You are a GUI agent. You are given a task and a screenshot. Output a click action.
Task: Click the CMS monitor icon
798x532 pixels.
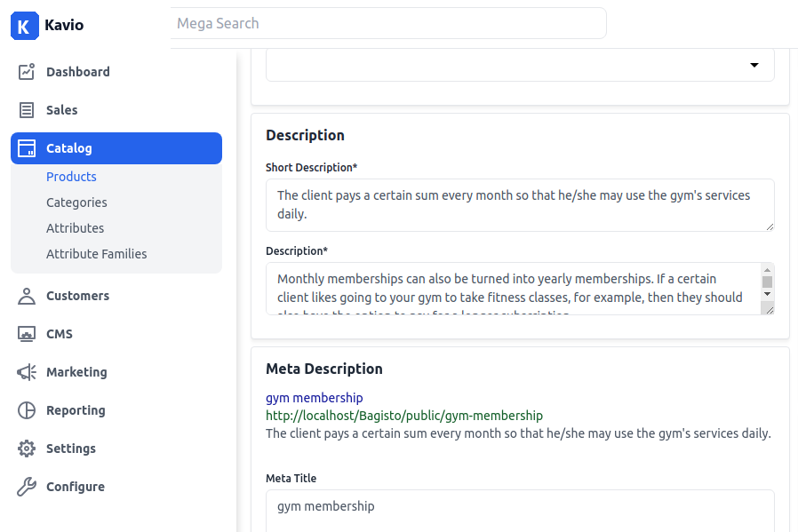point(27,334)
